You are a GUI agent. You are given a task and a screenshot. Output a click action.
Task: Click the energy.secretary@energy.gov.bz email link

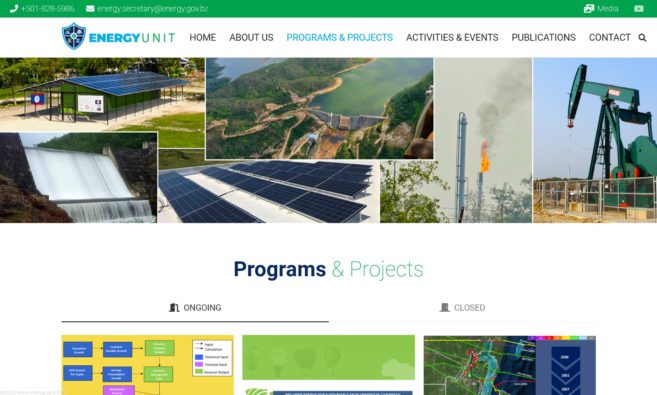click(153, 8)
